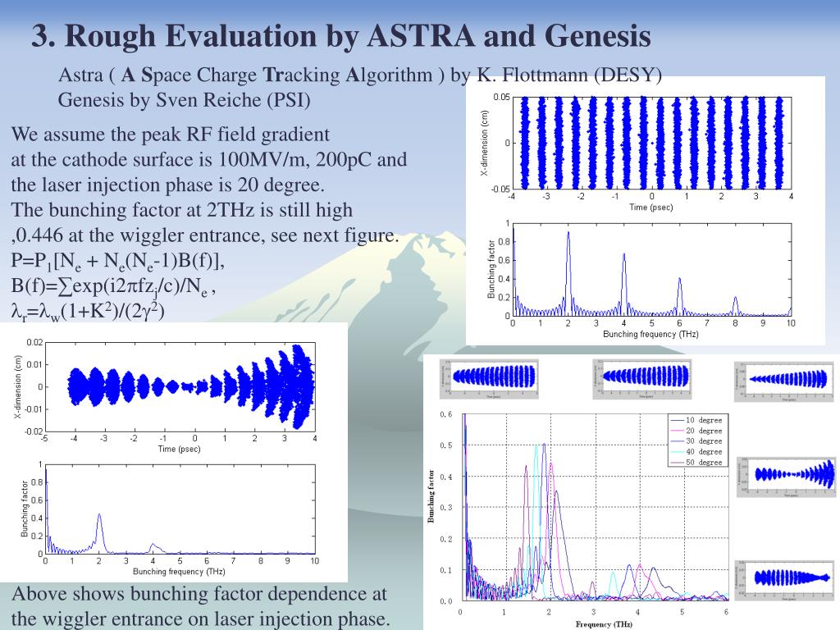The height and width of the screenshot is (630, 840).
Task: Click the P=P1[Ne + Ne(Ne-1)B(f)] formula
Action: (118, 261)
